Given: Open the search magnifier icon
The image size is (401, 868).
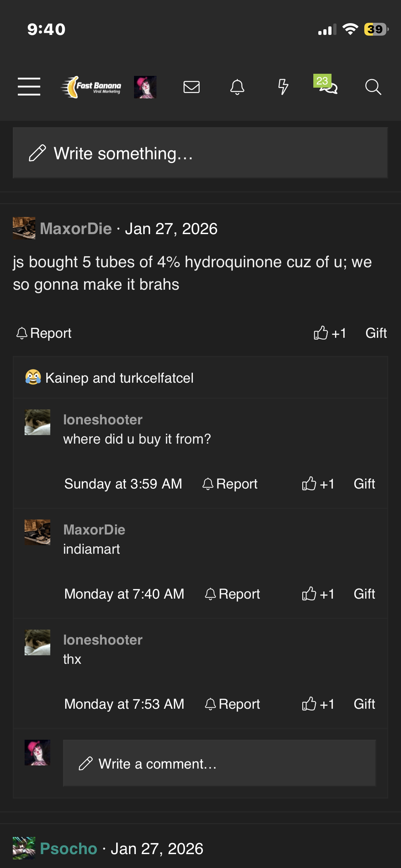Looking at the screenshot, I should point(373,87).
